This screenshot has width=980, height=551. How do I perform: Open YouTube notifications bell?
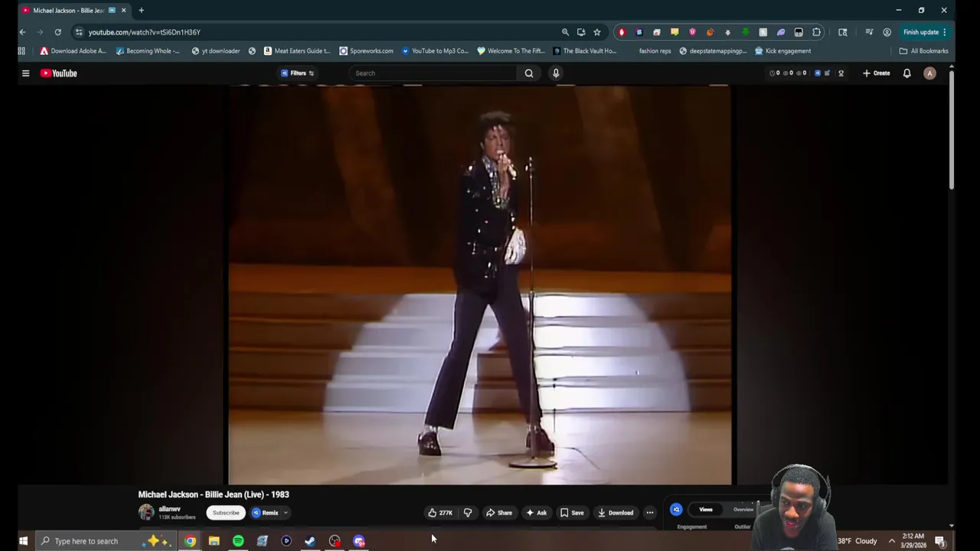(x=906, y=73)
